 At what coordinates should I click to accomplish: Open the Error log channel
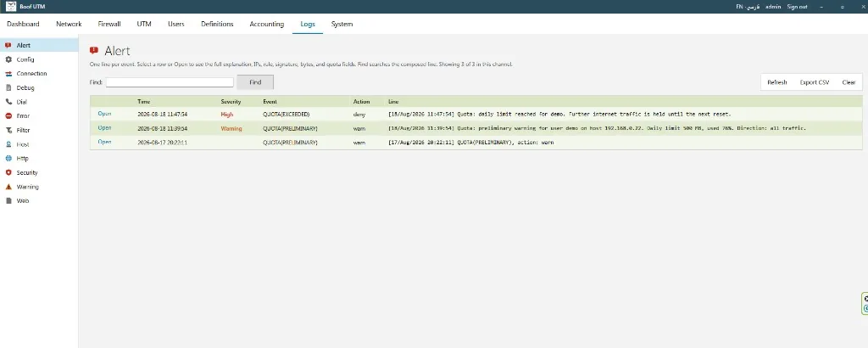[39, 115]
